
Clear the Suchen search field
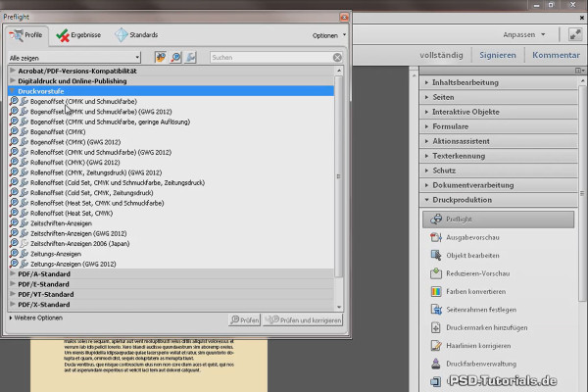point(337,58)
